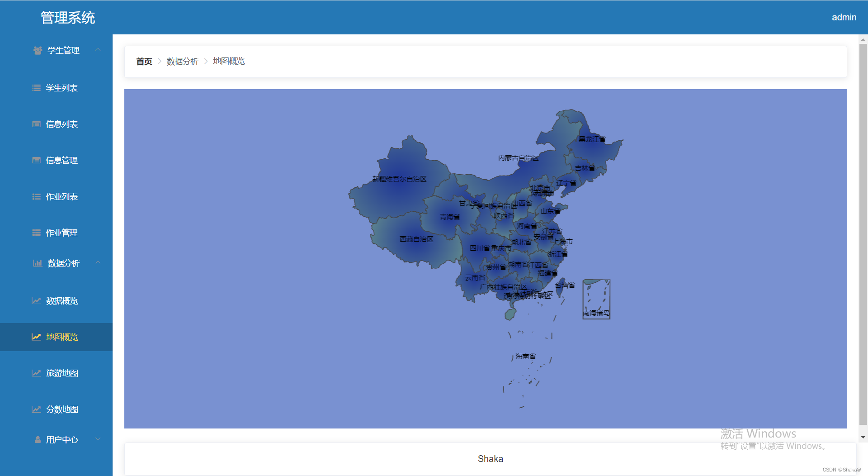Click 四川省 on the map

coord(480,248)
